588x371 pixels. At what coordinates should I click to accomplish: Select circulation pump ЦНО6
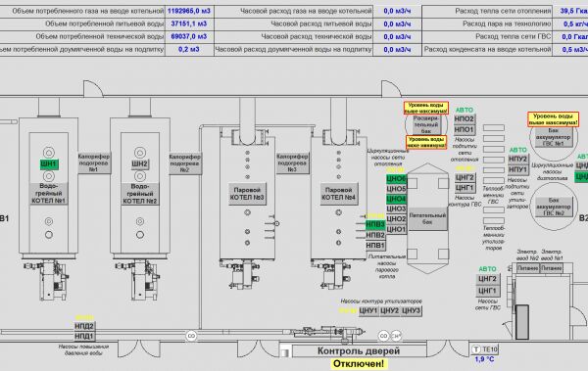tap(396, 179)
